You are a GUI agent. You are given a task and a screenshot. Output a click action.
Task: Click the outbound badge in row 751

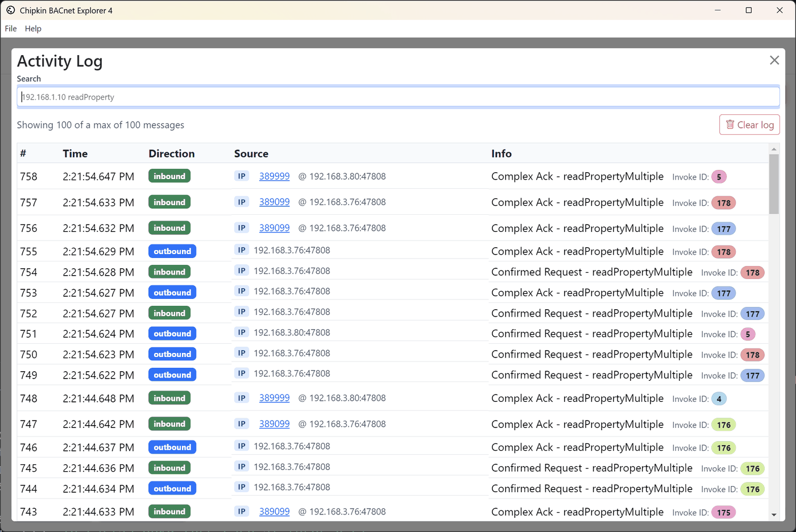[172, 334]
